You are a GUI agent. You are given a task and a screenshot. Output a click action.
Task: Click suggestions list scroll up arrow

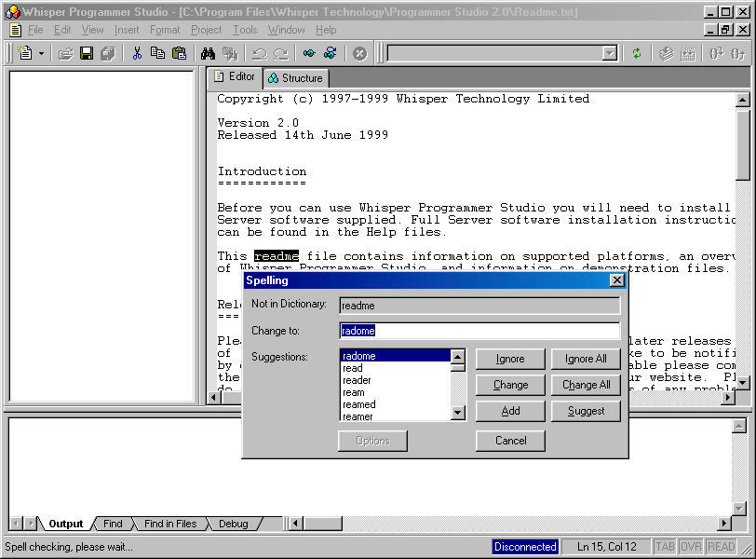click(457, 357)
